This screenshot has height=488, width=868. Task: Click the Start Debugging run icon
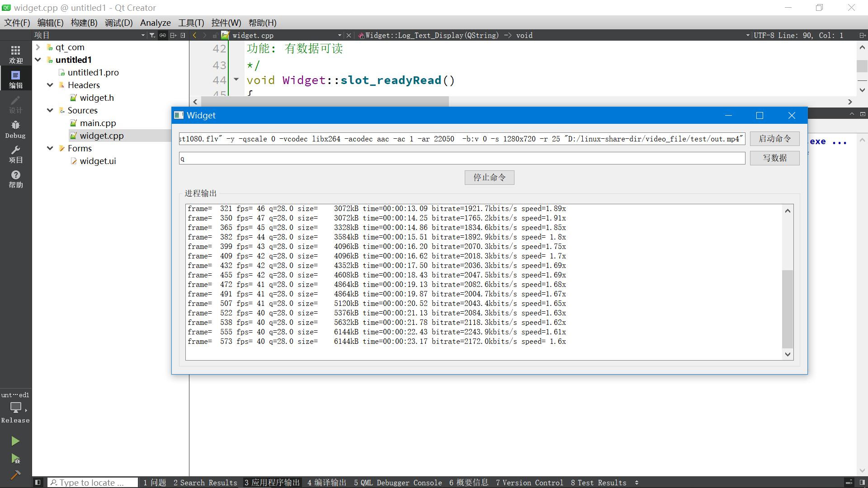(15, 459)
